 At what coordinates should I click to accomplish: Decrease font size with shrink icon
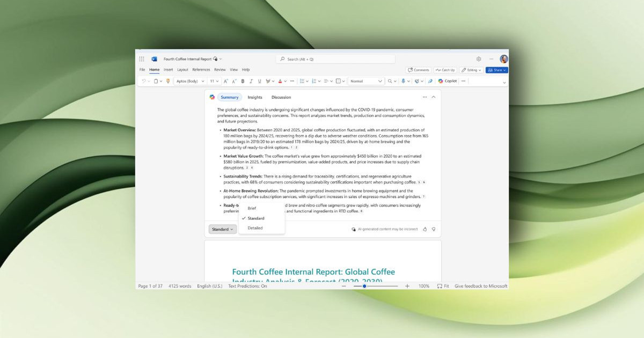pos(234,81)
